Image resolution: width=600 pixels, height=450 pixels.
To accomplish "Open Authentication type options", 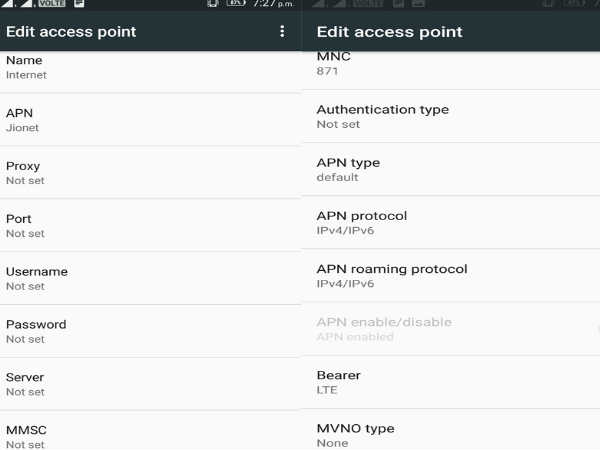I will (451, 116).
